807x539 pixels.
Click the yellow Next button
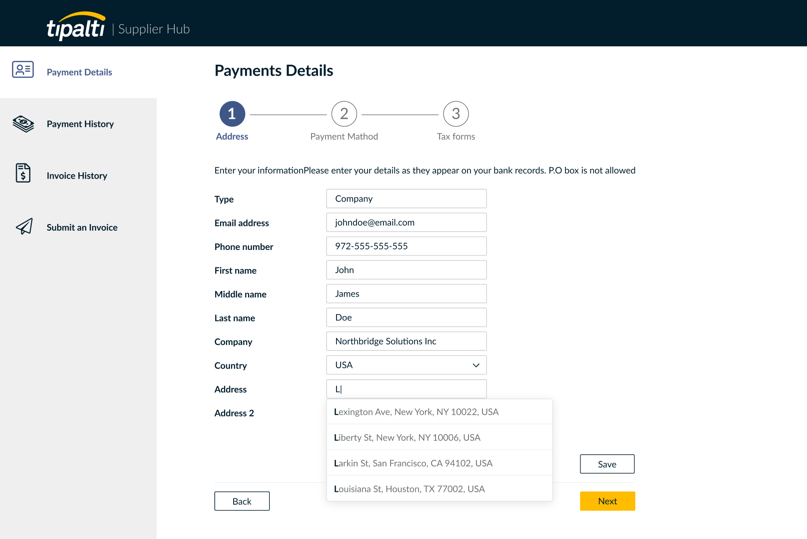pos(607,501)
